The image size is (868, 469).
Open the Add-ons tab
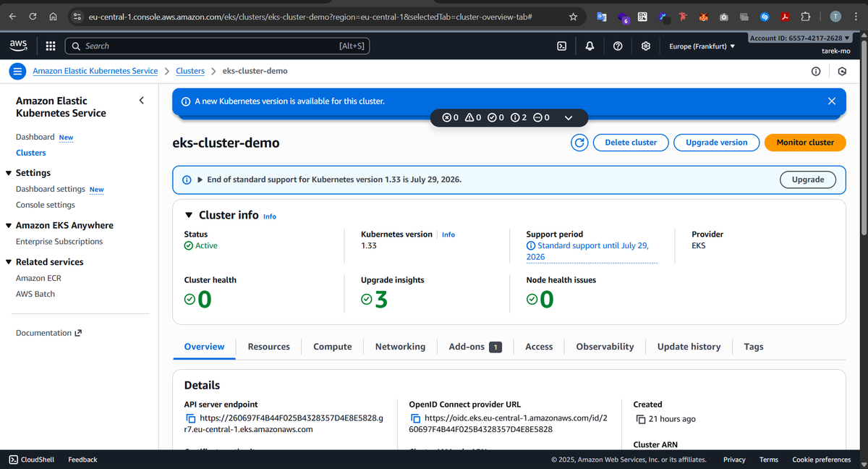tap(475, 347)
